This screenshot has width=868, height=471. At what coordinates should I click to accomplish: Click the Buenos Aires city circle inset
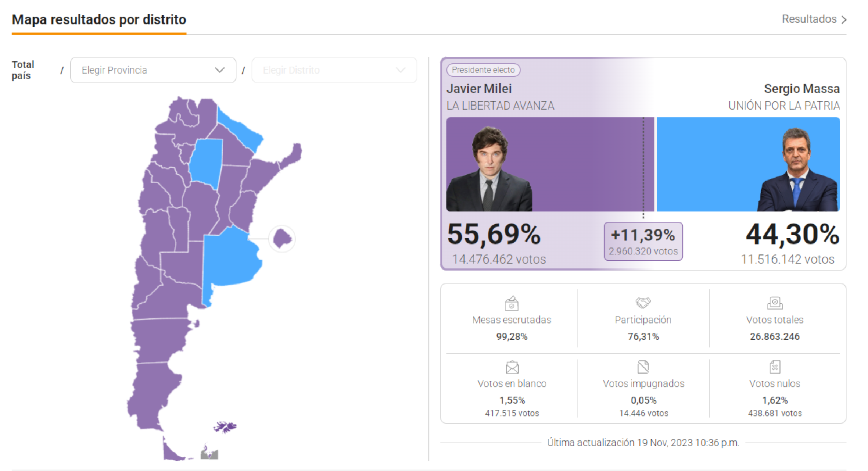[x=282, y=239]
